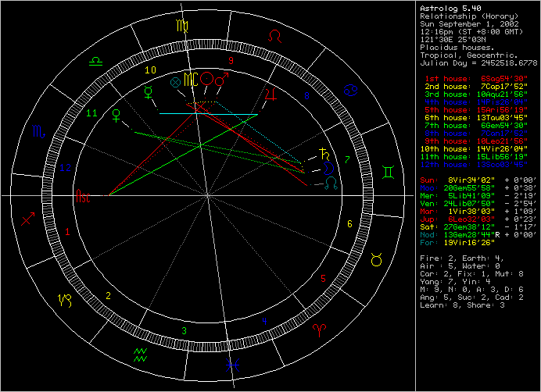The height and width of the screenshot is (392, 541).
Task: Select the red Leo sign symbol
Action: (275, 34)
